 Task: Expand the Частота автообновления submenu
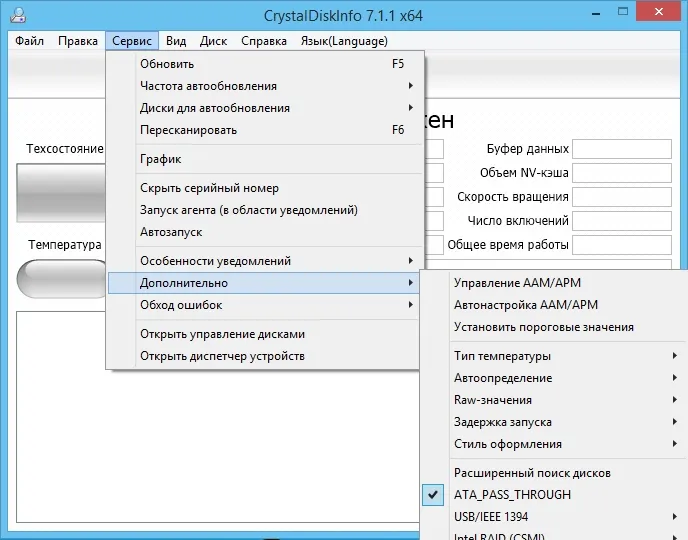click(x=265, y=86)
